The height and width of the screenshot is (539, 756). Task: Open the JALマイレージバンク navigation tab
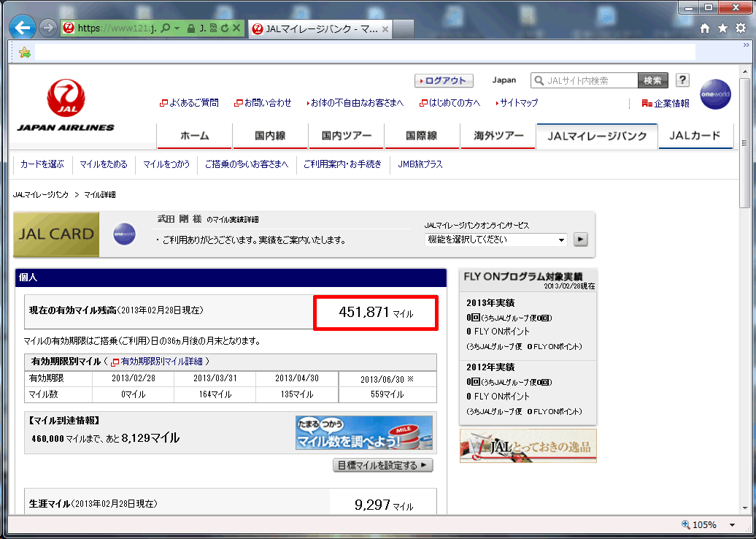597,136
